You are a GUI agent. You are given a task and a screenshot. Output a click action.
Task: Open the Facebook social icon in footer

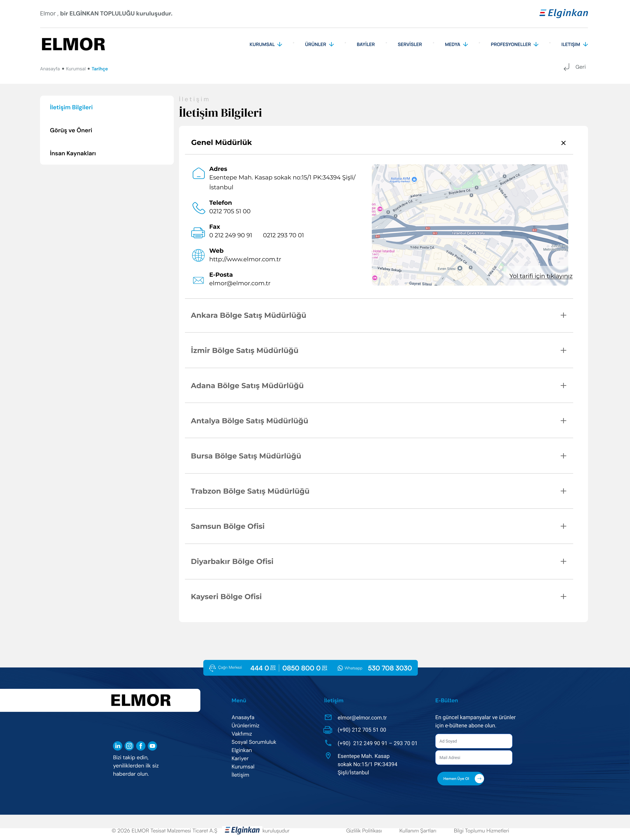141,746
